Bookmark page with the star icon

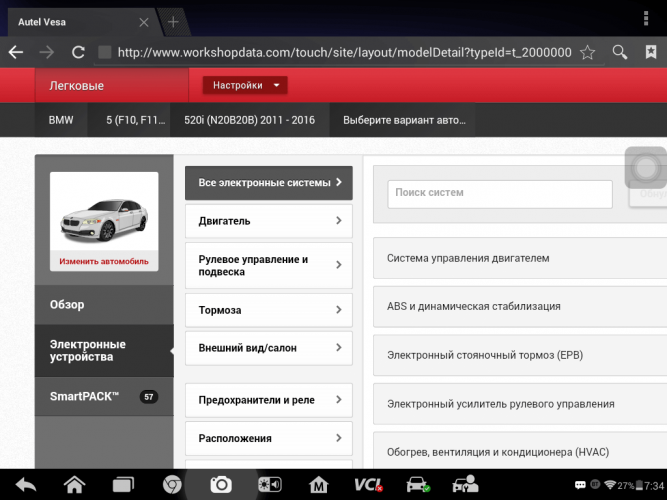(587, 52)
